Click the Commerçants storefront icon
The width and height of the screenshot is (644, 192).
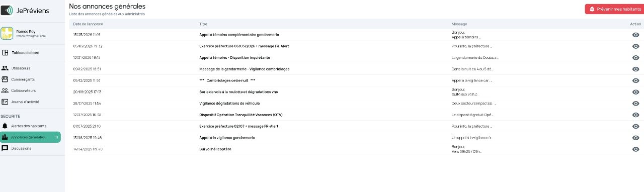point(5,79)
